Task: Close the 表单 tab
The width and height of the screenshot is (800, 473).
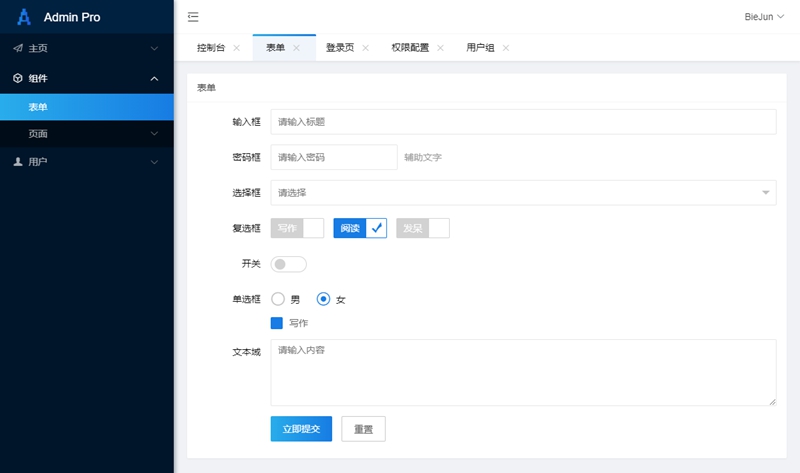Action: 296,48
